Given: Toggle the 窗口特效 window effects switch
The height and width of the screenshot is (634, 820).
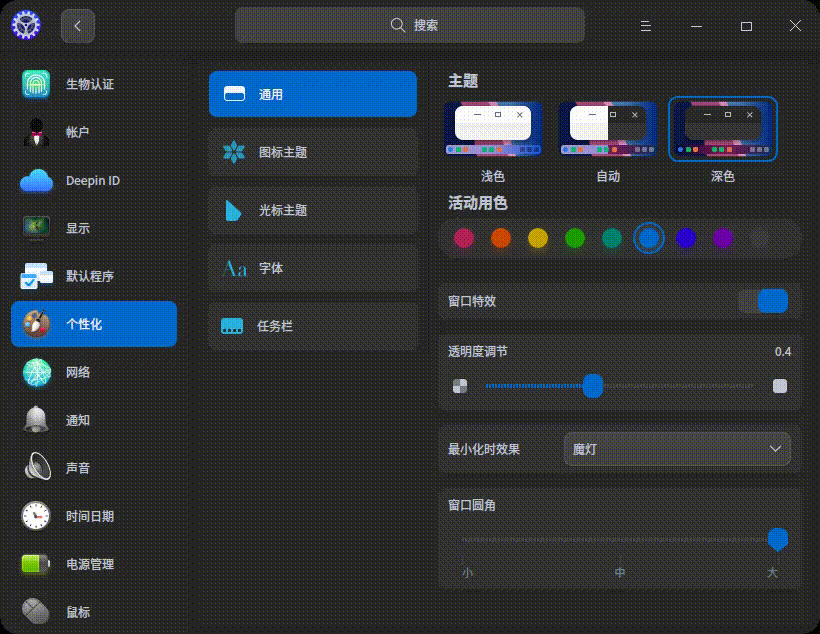Looking at the screenshot, I should (764, 301).
